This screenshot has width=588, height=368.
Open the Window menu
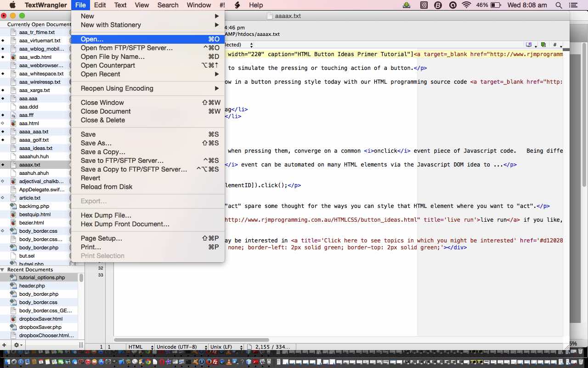[199, 5]
